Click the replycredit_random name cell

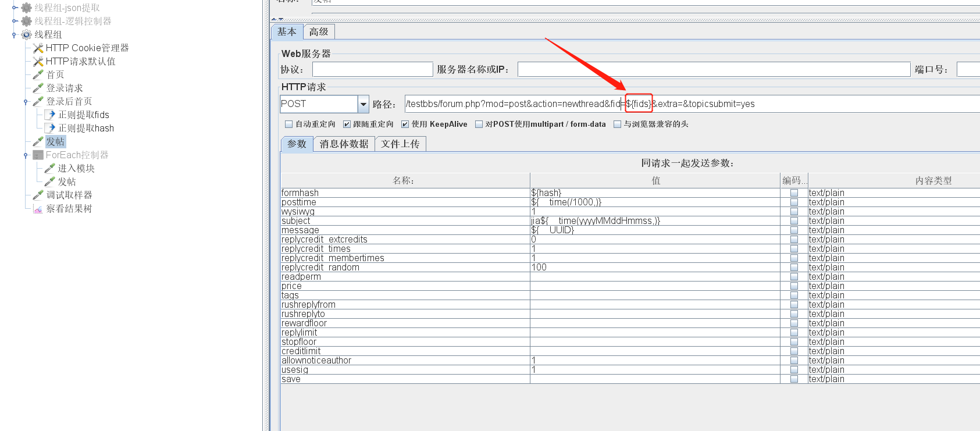point(405,267)
